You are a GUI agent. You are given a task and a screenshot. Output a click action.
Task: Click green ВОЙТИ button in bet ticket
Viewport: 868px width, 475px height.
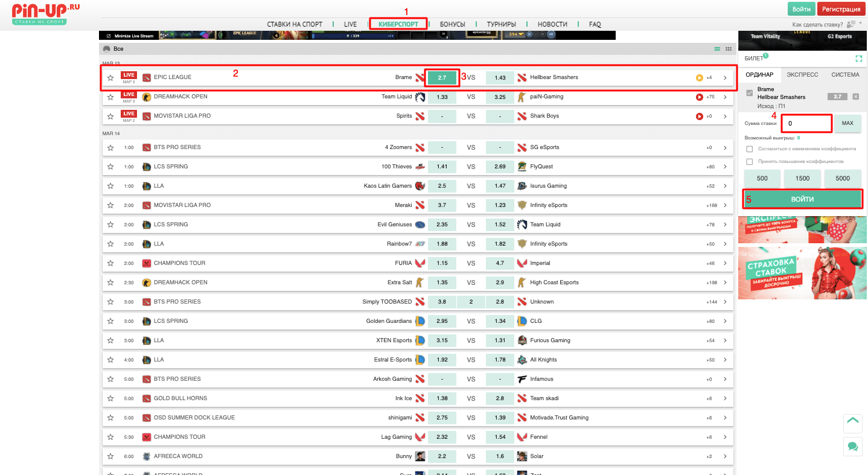[803, 199]
